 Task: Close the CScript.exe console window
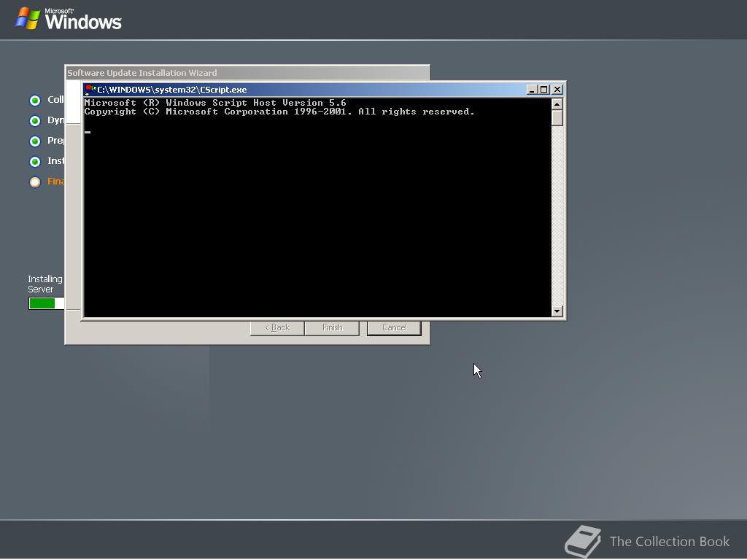(557, 90)
